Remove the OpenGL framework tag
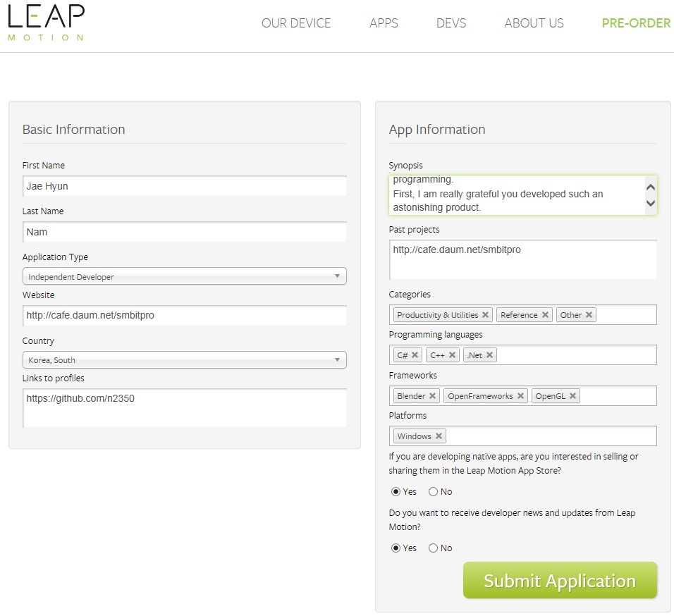The height and width of the screenshot is (616, 674). tap(573, 396)
